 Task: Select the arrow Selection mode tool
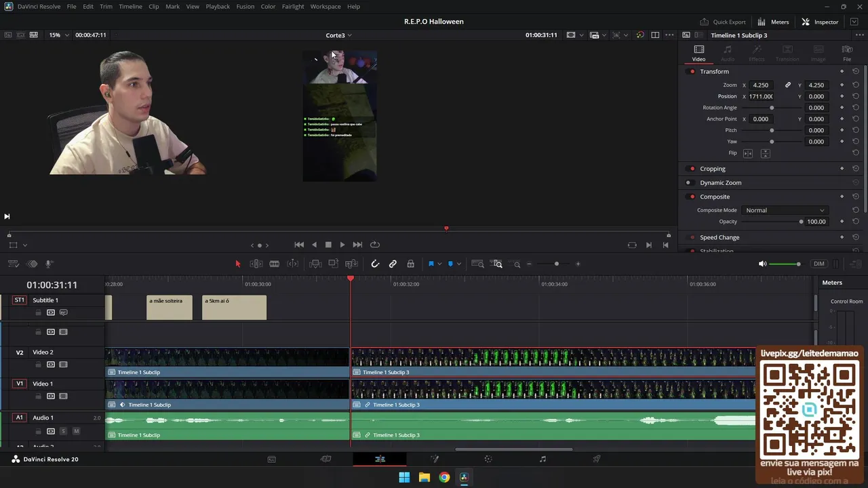pos(238,264)
